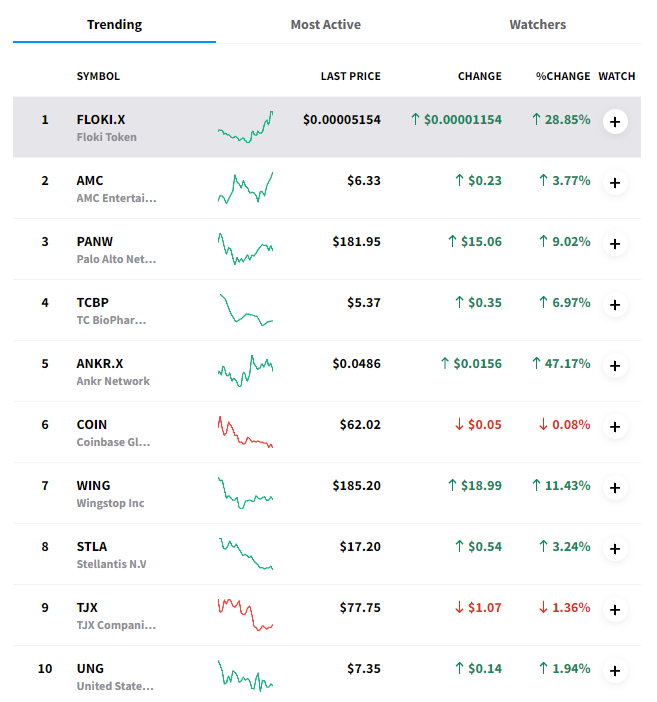Select the Stellantis N.V company name
Screen dimensions: 657x702
(x=112, y=564)
